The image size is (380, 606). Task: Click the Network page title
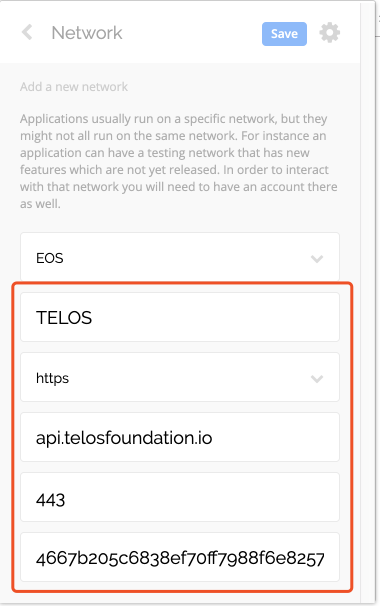[x=87, y=33]
